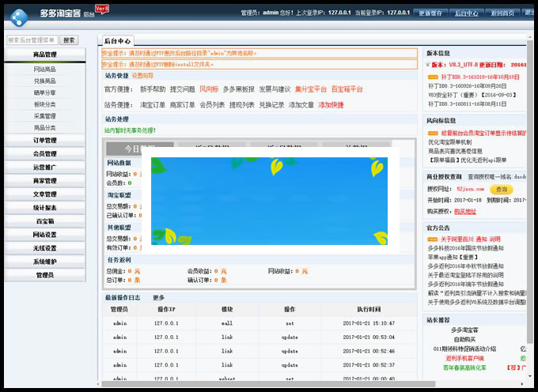The width and height of the screenshot is (538, 392).
Task: Open the 淘宝订单 quick link
Action: (x=153, y=104)
